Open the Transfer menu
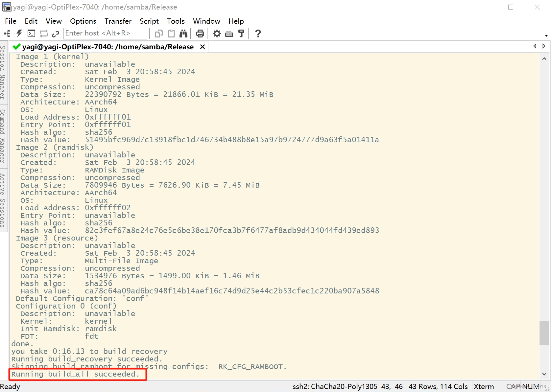This screenshot has height=392, width=551. (x=118, y=21)
